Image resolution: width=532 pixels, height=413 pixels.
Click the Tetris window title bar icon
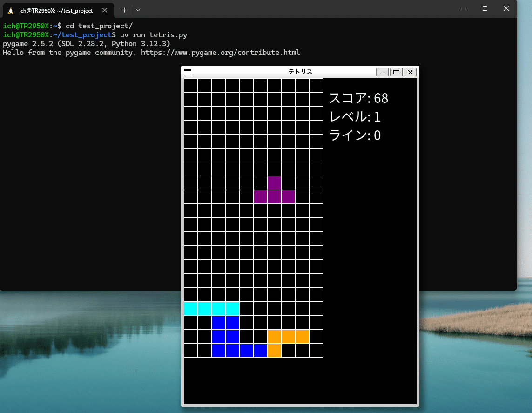coord(188,72)
